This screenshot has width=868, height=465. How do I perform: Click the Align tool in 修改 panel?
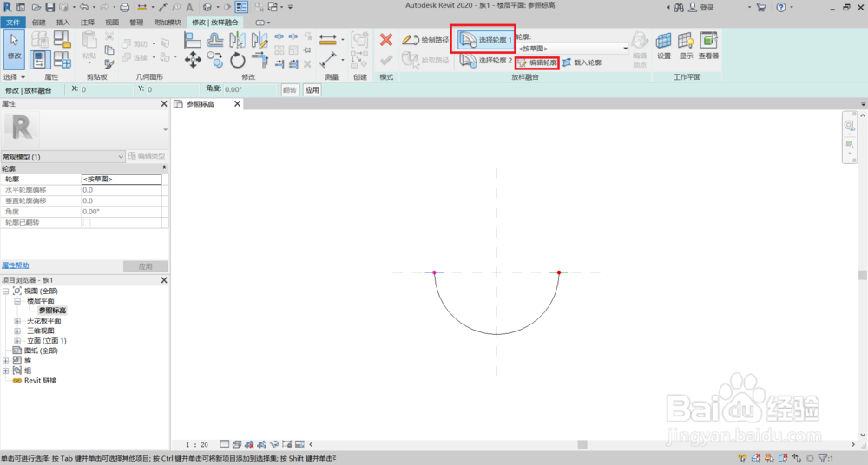pos(192,40)
